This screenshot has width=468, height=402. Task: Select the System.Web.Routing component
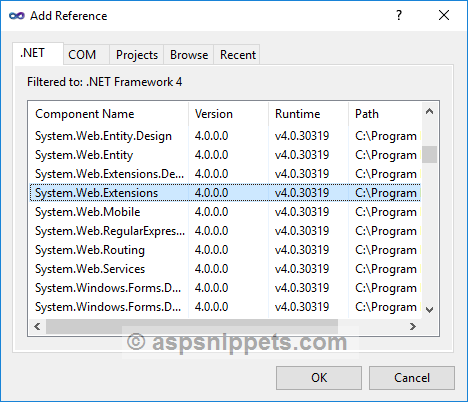225,250
